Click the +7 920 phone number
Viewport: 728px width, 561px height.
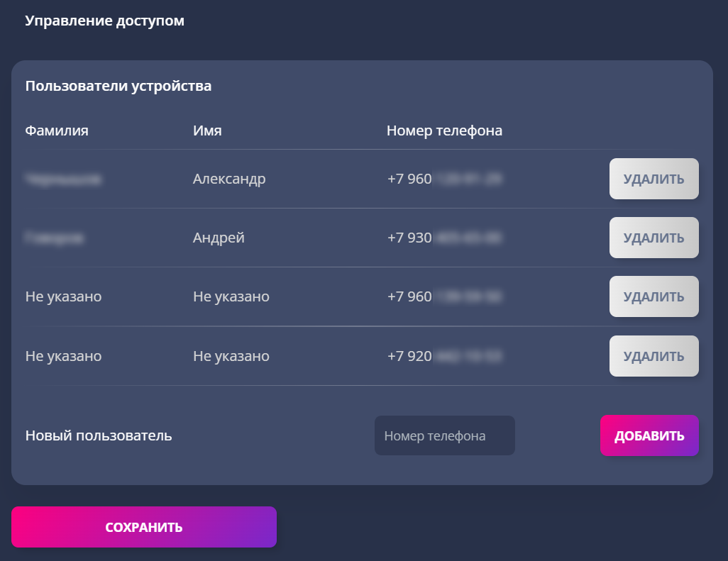tap(444, 356)
